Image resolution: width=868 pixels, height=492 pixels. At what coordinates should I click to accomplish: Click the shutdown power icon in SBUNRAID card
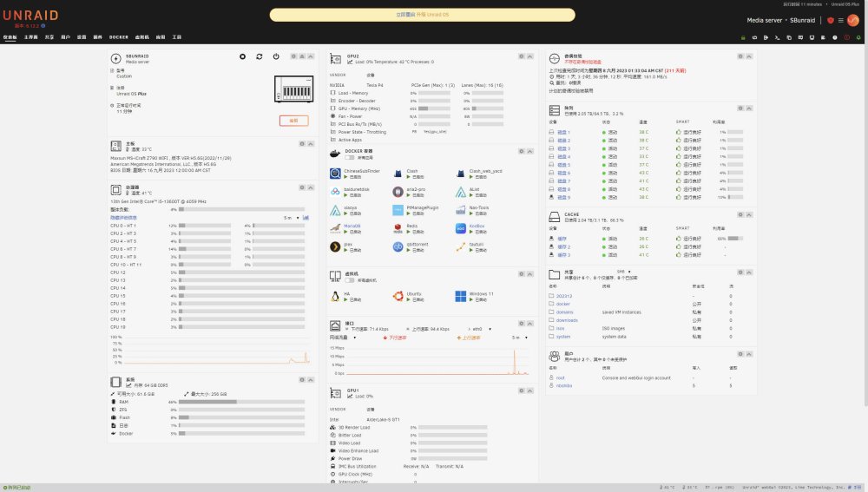tap(276, 56)
